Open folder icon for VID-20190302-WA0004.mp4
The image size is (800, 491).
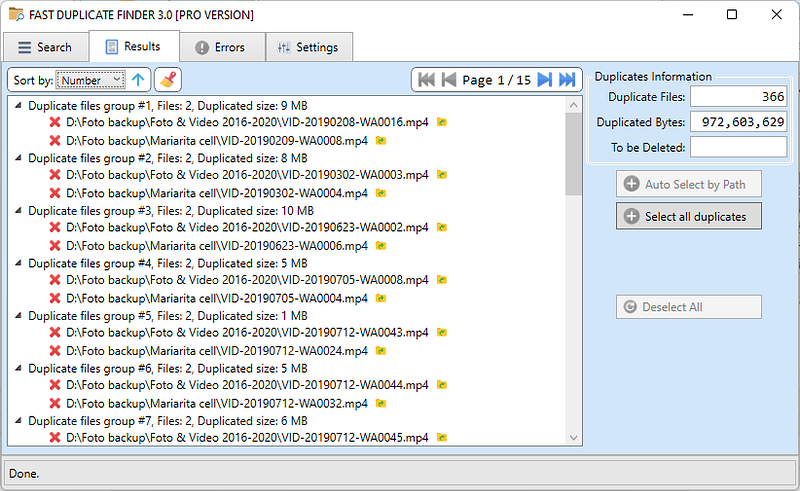[x=381, y=193]
